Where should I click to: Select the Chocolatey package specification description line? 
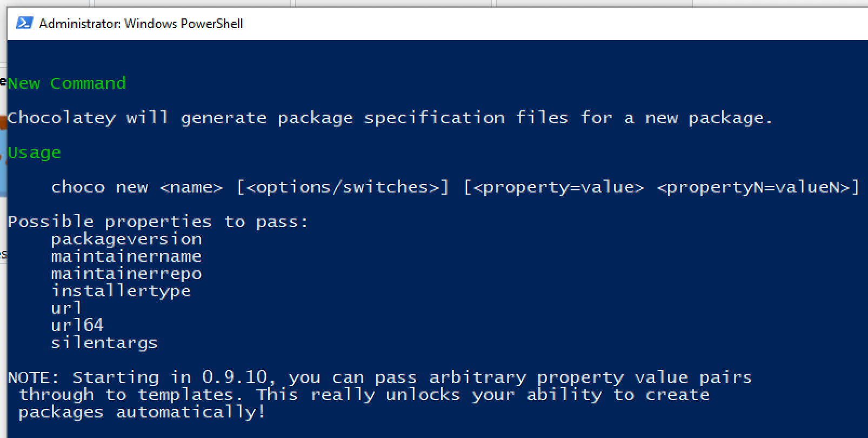tap(389, 117)
